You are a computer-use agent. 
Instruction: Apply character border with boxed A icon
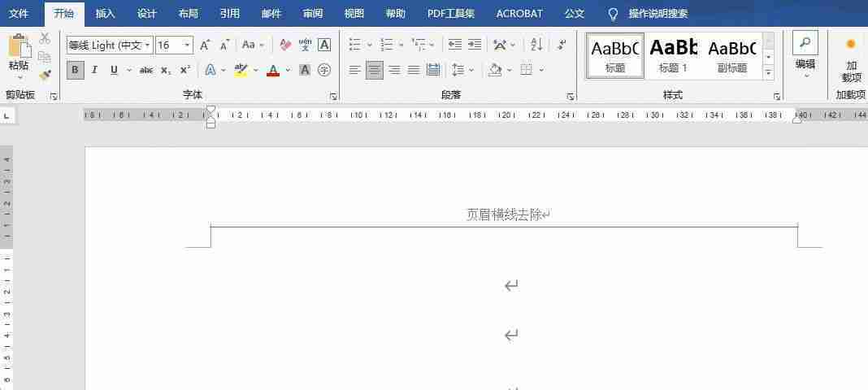pyautogui.click(x=324, y=45)
